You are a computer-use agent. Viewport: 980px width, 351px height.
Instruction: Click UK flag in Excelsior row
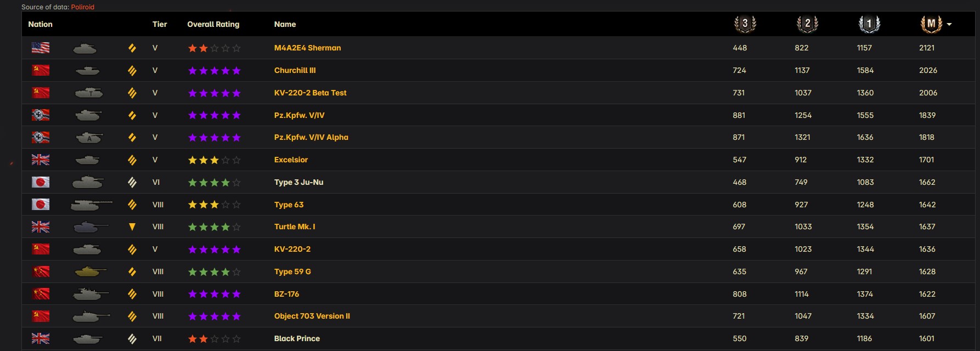point(41,160)
